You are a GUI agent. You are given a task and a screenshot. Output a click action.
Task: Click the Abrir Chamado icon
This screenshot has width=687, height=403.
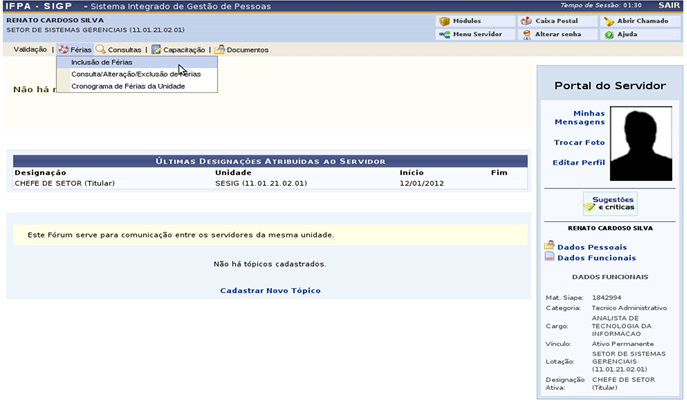click(609, 21)
